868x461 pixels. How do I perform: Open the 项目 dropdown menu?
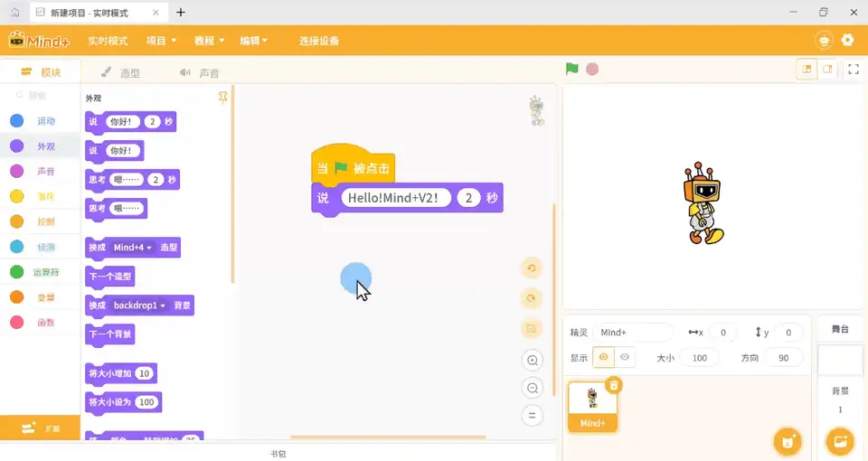[161, 41]
